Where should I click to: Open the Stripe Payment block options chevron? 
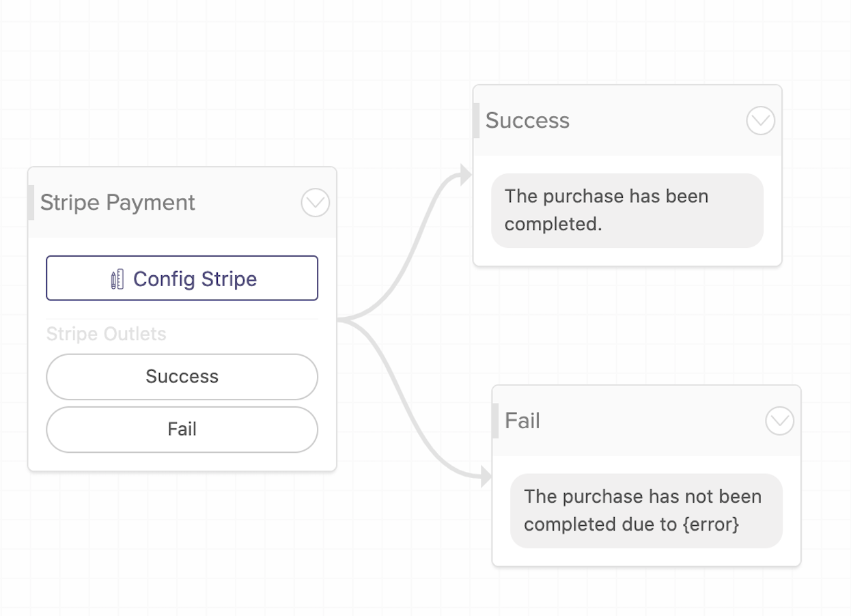point(316,203)
